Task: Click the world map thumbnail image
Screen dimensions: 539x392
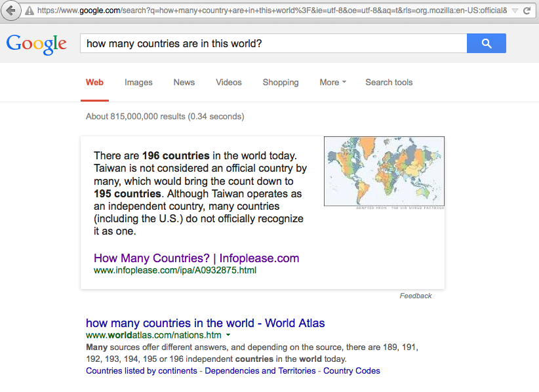Action: click(x=384, y=171)
